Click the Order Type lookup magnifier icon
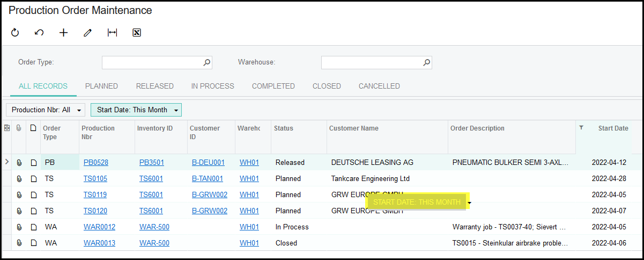This screenshot has height=260, width=644. coord(207,62)
